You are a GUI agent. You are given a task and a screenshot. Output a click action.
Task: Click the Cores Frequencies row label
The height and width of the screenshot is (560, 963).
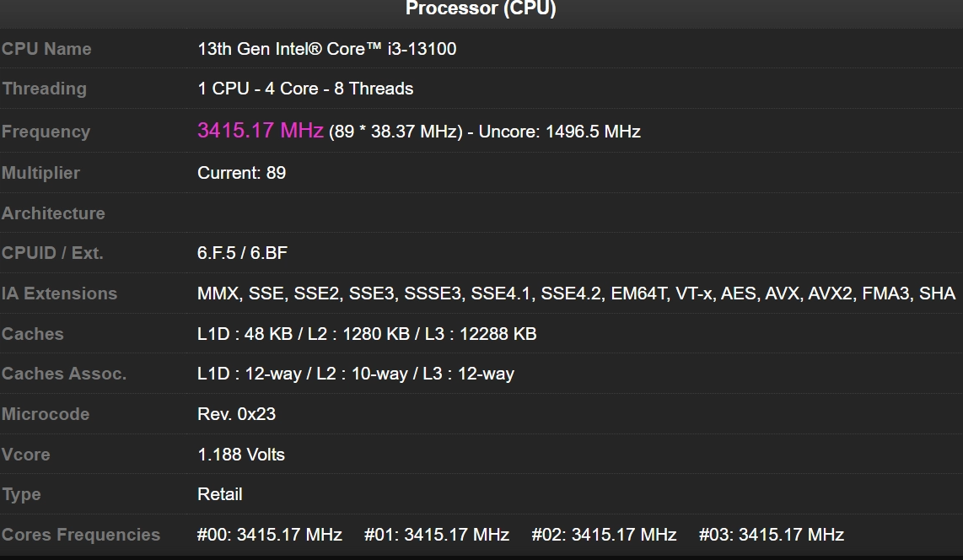tap(81, 535)
